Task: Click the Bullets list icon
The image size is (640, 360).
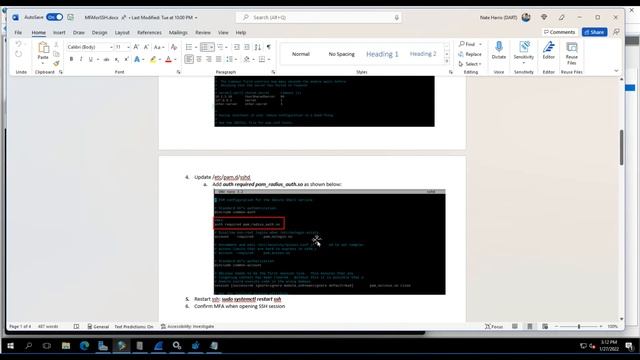Action: coord(189,47)
